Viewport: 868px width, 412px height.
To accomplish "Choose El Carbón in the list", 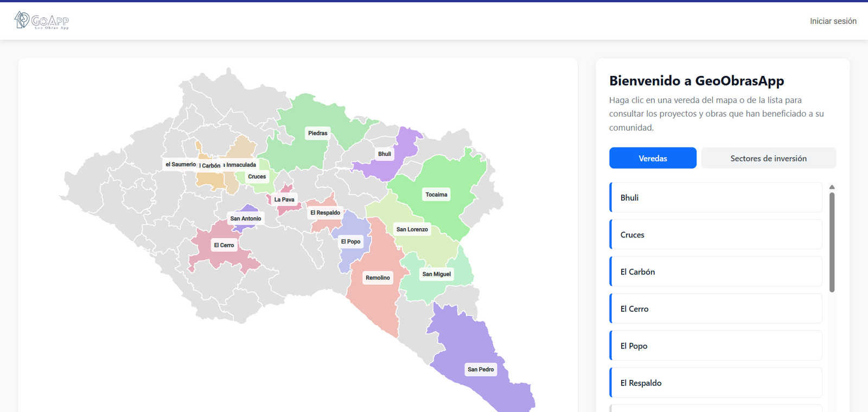I will tap(716, 272).
